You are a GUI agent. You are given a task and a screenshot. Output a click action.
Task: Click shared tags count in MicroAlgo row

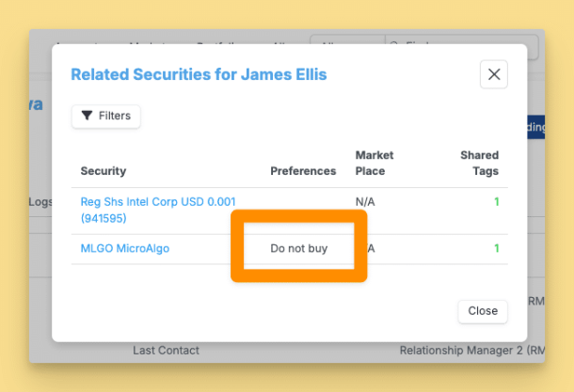coord(497,249)
